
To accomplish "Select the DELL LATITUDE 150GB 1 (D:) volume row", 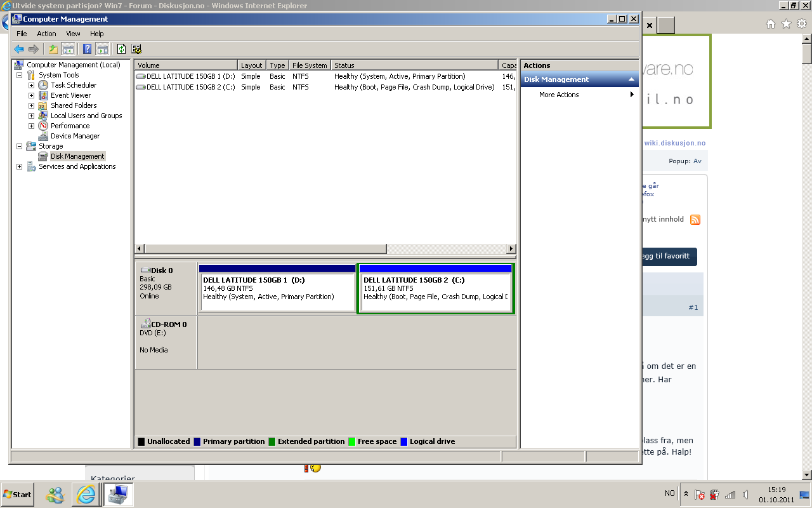I will pyautogui.click(x=326, y=76).
